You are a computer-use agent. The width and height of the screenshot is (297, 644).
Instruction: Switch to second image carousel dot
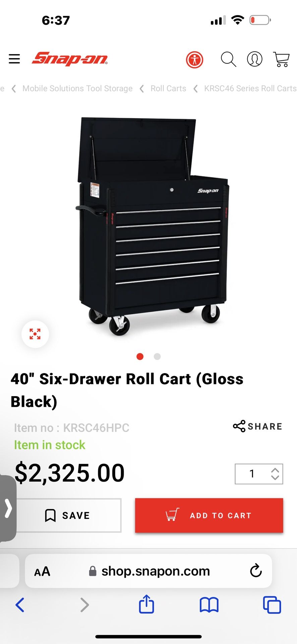click(x=157, y=357)
